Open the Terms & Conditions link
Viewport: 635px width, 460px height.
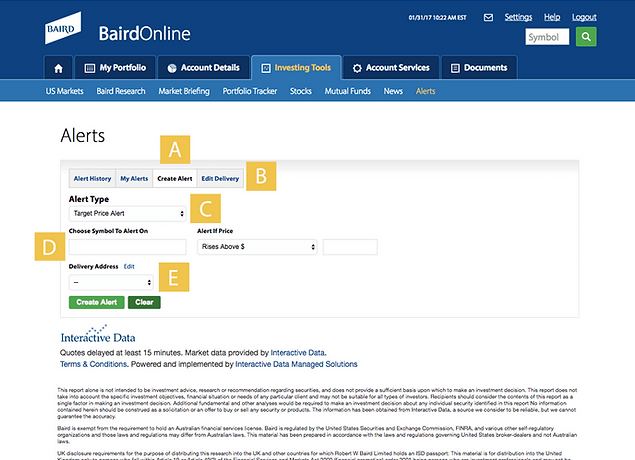[x=94, y=364]
